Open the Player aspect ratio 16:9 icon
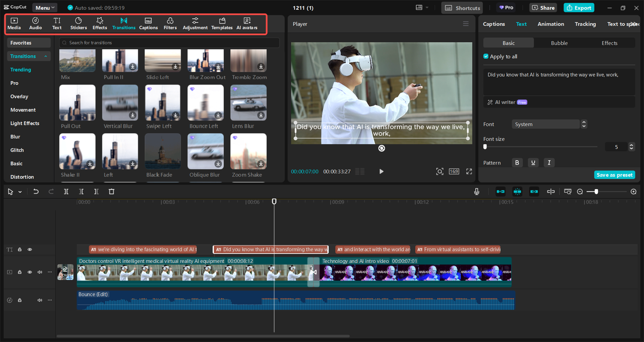 tap(454, 172)
